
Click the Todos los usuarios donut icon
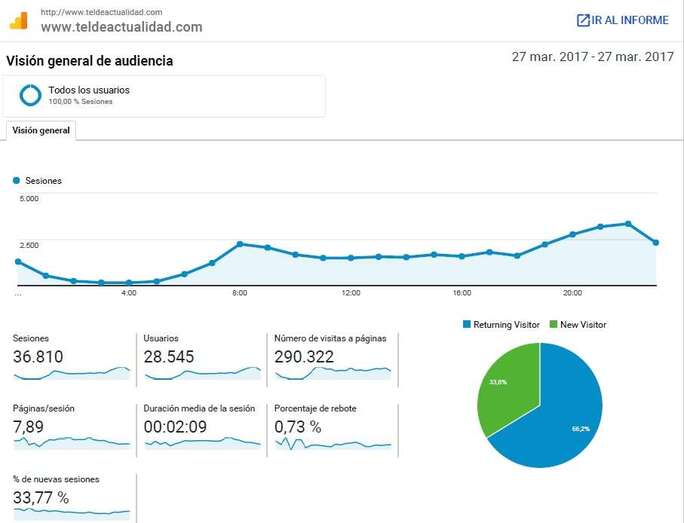30,95
